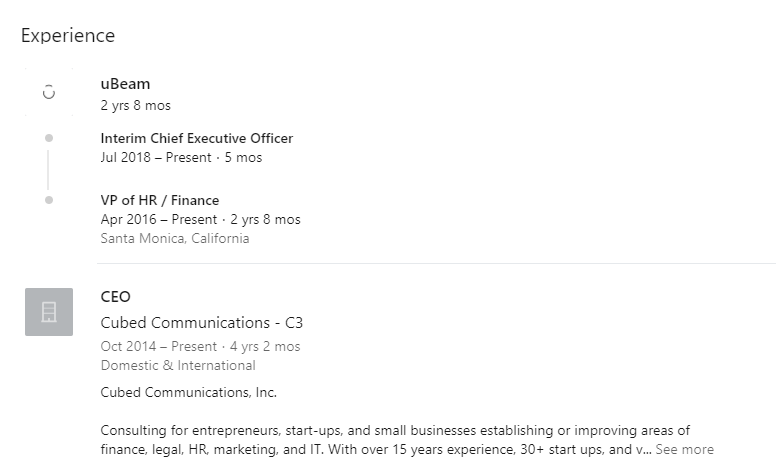776x468 pixels.
Task: Click the uBeam company logo placeholder
Action: [49, 92]
